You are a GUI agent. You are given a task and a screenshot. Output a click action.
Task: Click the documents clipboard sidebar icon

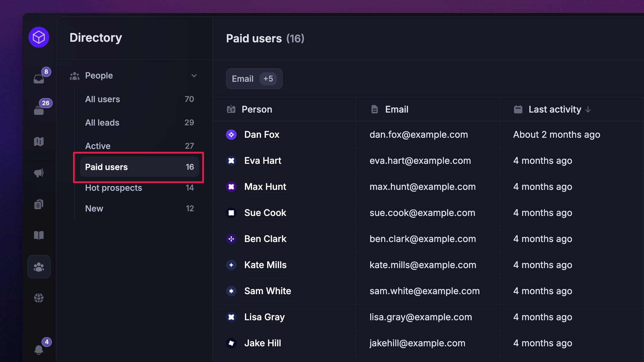(39, 204)
